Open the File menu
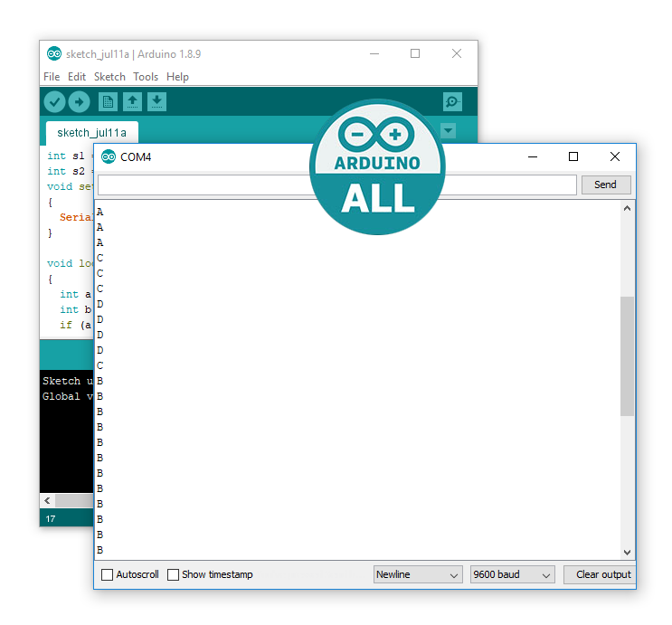This screenshot has height=625, width=672. tap(52, 77)
